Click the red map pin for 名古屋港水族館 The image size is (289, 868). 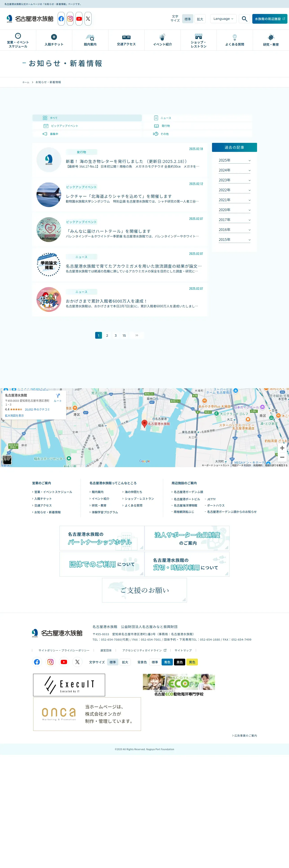click(x=144, y=424)
